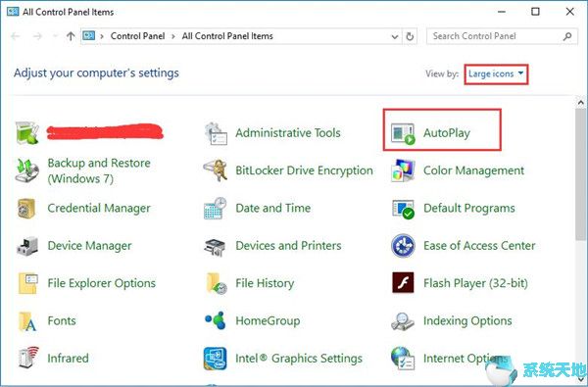Click the vertical scrollbar thumb
This screenshot has height=387, width=588.
581,173
